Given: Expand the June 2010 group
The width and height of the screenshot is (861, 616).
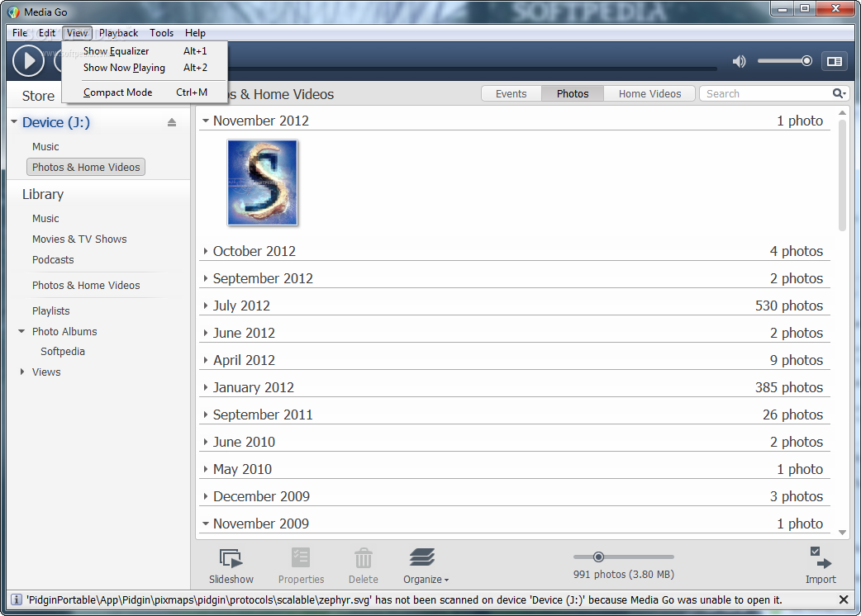Looking at the screenshot, I should 206,442.
